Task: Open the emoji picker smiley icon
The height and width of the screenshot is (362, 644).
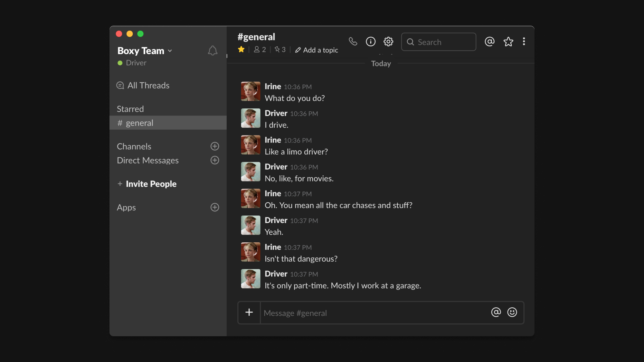Action: click(512, 312)
